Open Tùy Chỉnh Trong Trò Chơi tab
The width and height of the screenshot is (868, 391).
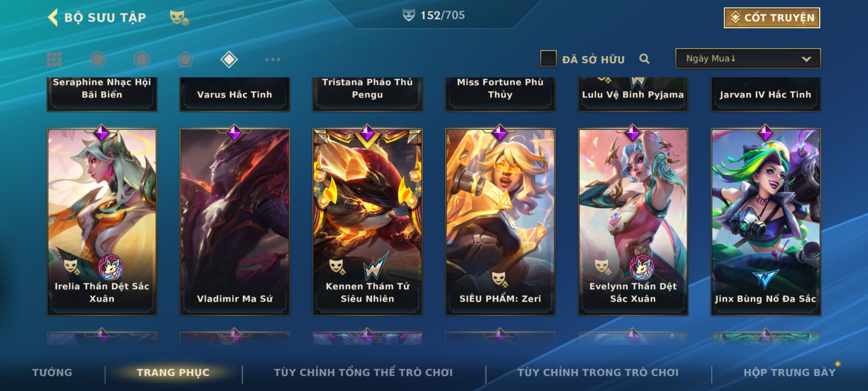pos(598,373)
